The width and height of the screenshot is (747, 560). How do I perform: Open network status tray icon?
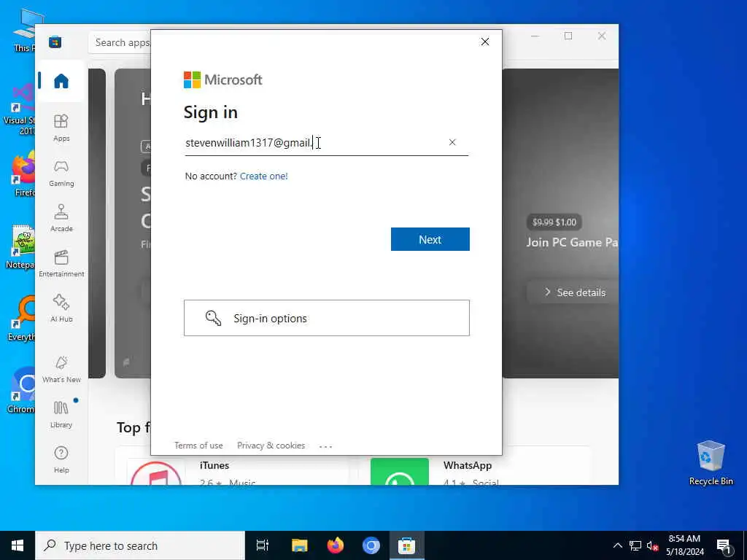[635, 545]
